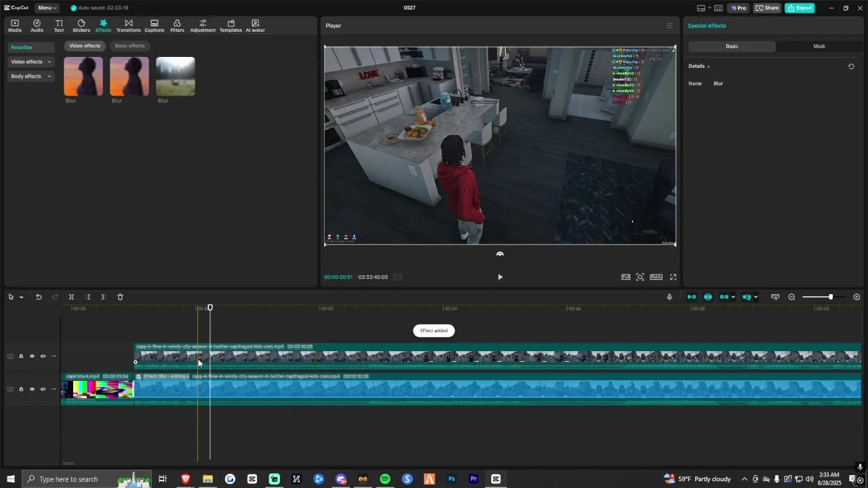Mute the lower video track
This screenshot has height=488, width=868.
point(43,389)
